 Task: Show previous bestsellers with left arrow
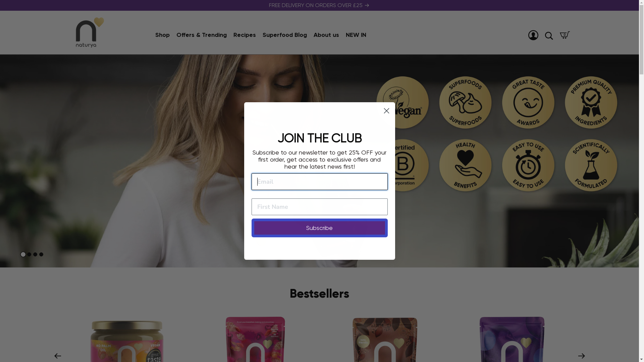58,356
